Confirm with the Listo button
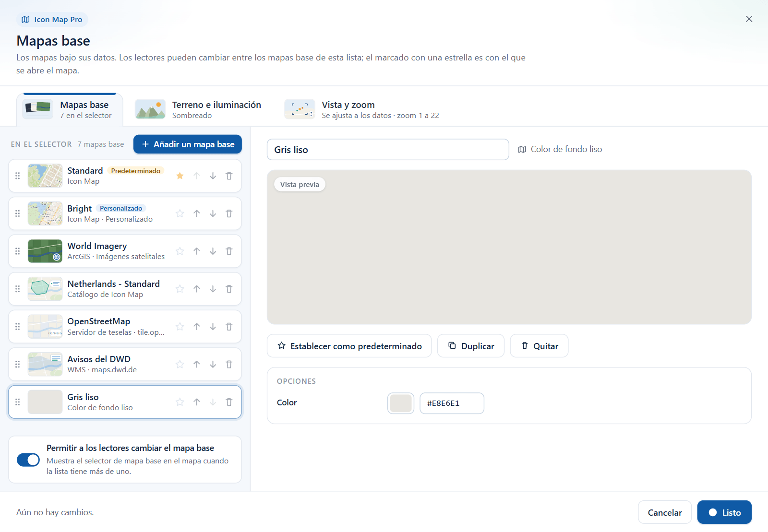Viewport: 768px width, 532px height. [724, 512]
